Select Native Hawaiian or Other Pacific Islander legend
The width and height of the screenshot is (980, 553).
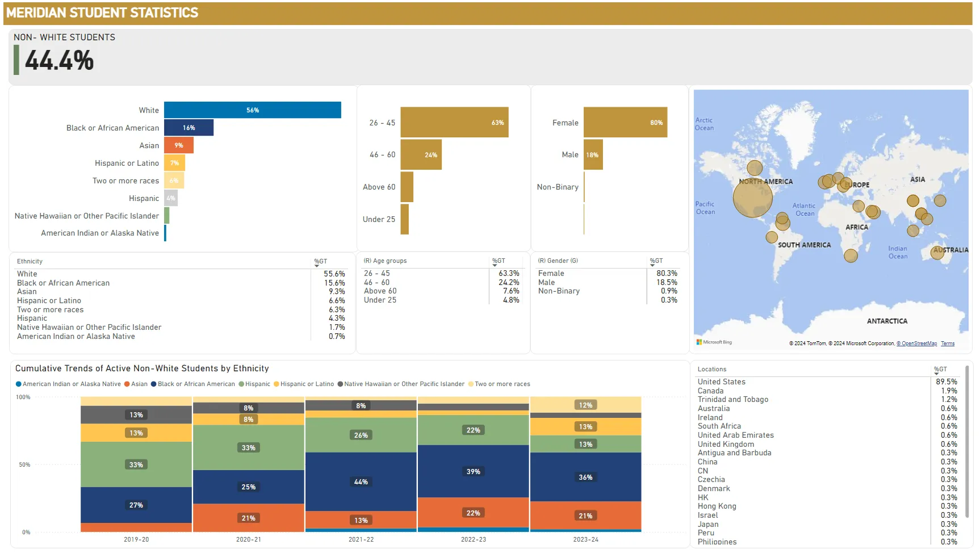click(x=401, y=384)
